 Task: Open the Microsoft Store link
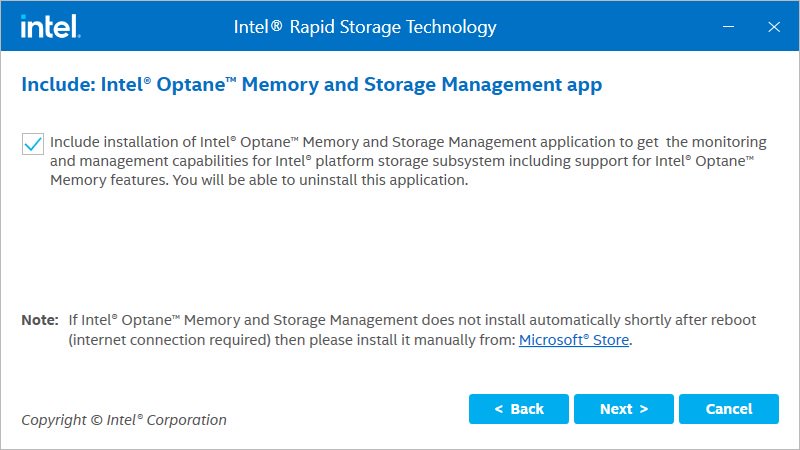coord(574,340)
